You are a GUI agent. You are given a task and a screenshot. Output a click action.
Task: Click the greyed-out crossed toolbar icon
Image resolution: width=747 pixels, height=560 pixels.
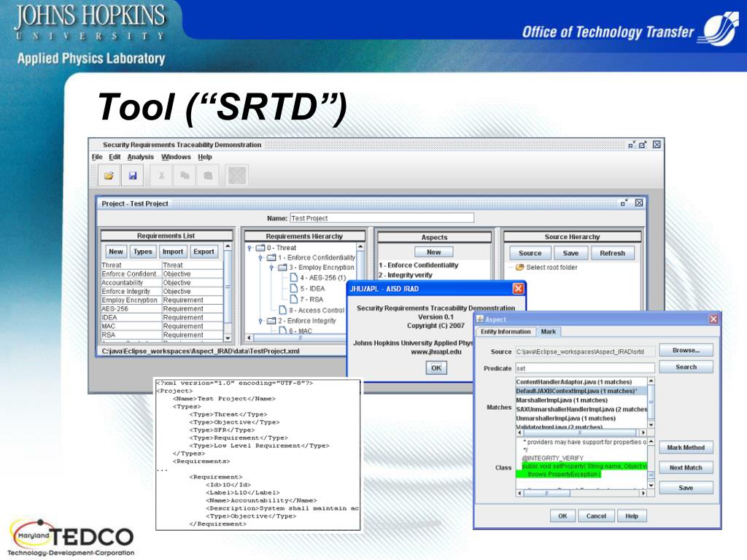tap(237, 175)
